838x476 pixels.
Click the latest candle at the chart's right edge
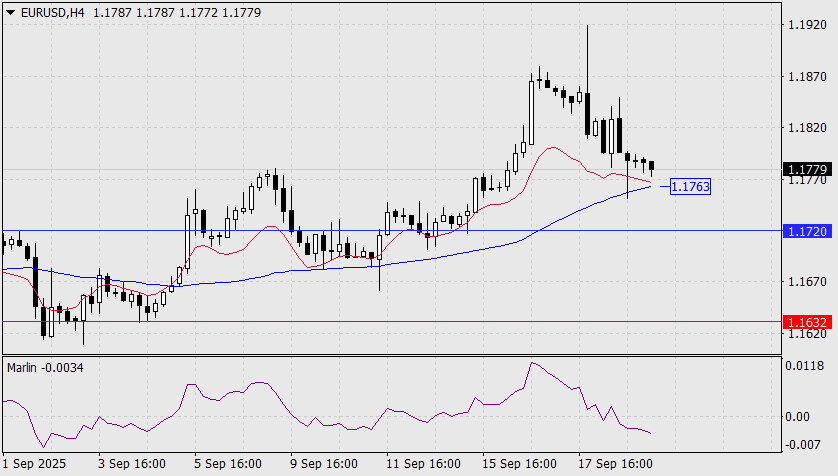[651, 167]
